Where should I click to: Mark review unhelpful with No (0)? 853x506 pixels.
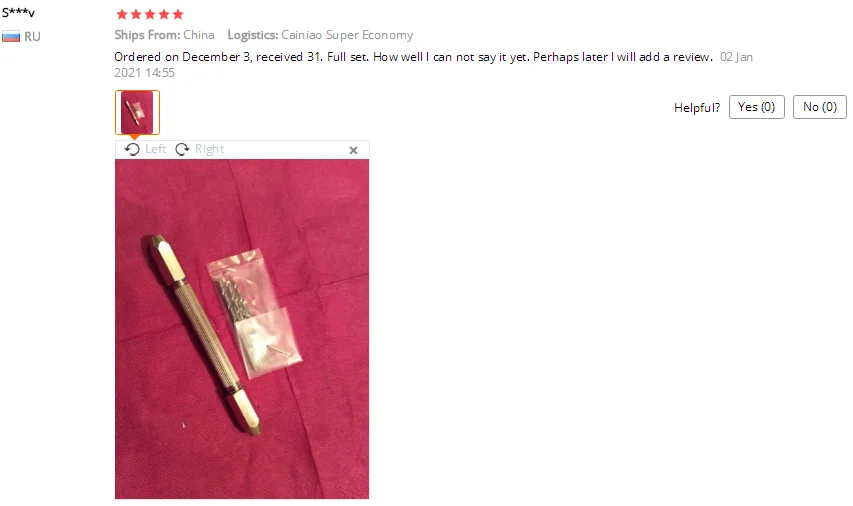(819, 107)
